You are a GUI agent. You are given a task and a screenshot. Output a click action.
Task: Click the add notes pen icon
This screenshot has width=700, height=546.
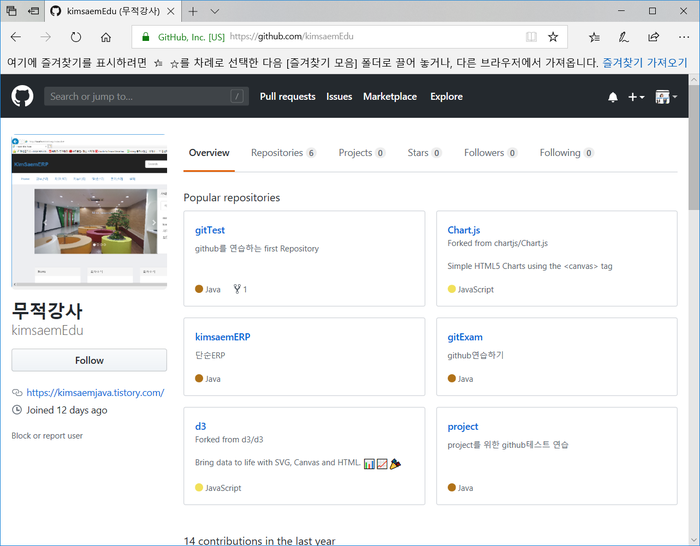pyautogui.click(x=624, y=37)
